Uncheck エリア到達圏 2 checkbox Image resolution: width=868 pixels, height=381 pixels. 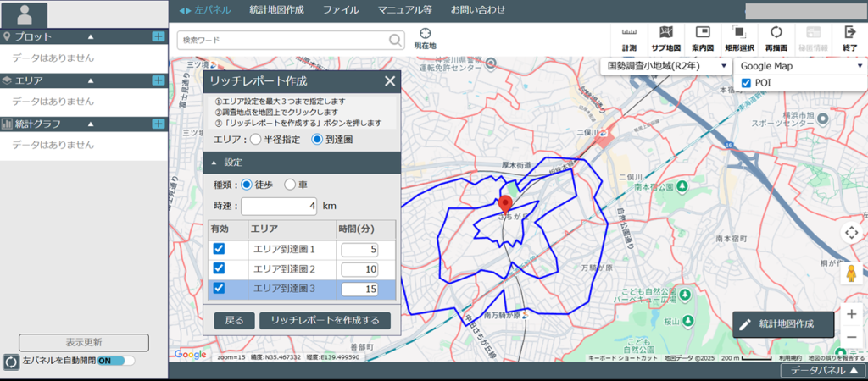[x=220, y=268]
